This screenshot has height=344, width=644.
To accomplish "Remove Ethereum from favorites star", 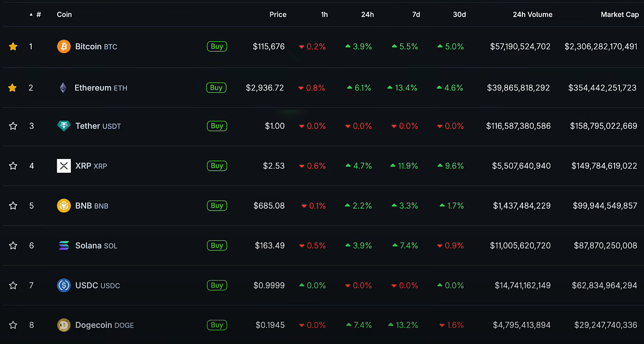I will [x=13, y=88].
